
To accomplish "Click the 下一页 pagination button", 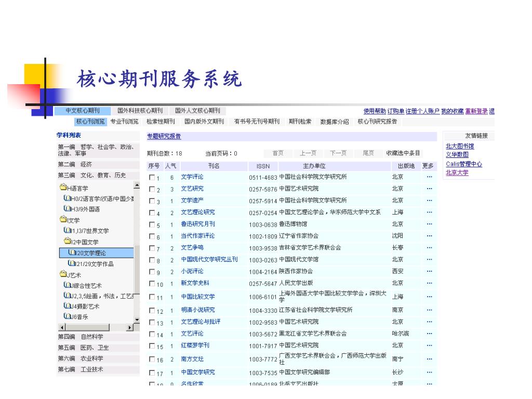I will (338, 153).
